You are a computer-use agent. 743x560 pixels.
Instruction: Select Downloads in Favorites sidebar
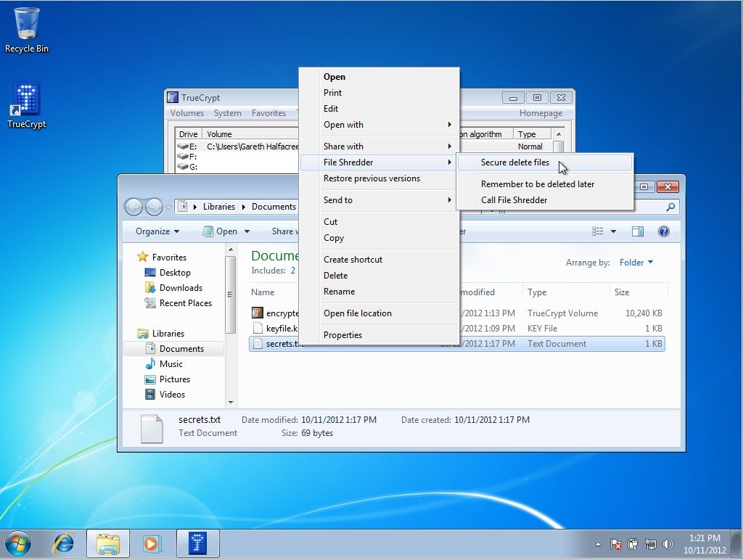click(173, 287)
